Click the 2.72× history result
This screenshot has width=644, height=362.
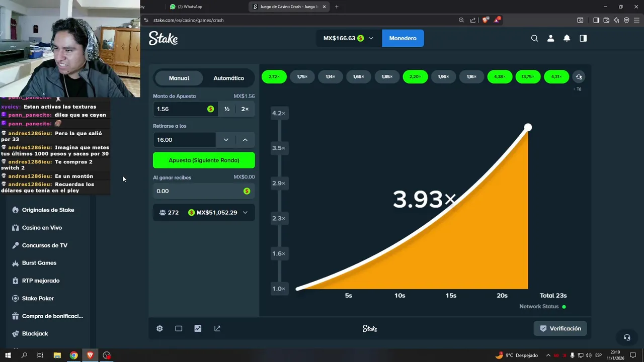pos(274,77)
